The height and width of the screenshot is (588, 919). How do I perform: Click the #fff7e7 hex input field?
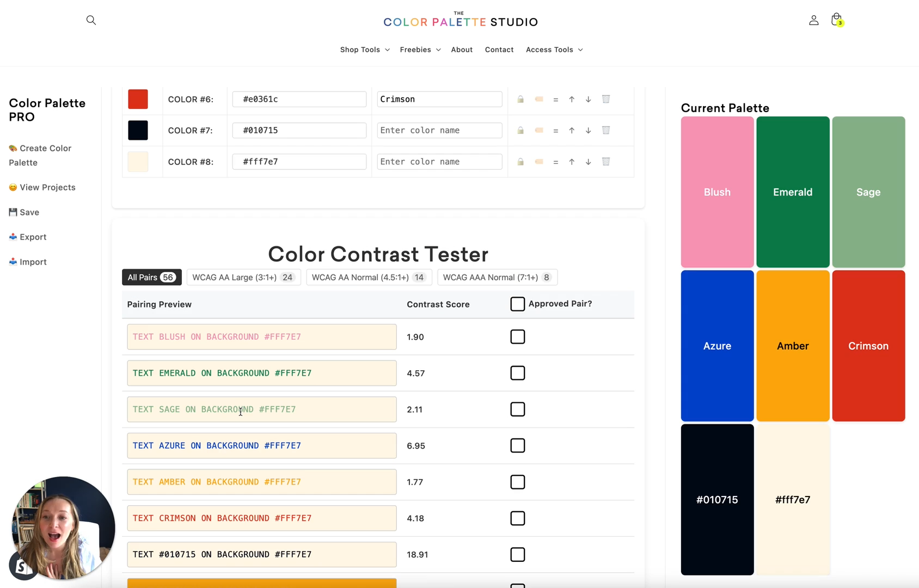[x=299, y=162]
